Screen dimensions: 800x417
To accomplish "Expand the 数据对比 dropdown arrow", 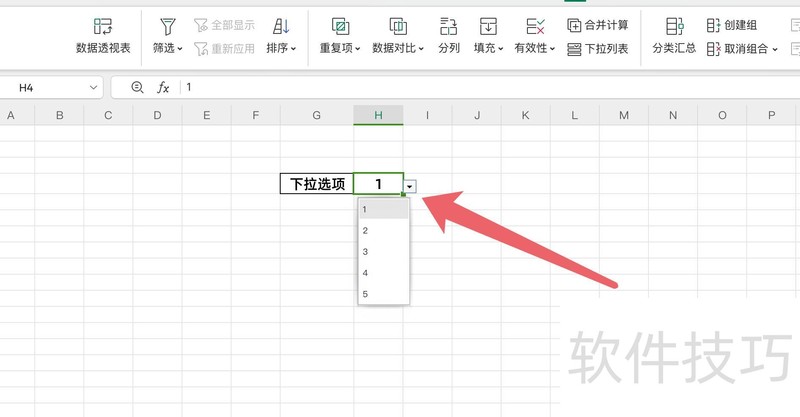I will coord(421,49).
